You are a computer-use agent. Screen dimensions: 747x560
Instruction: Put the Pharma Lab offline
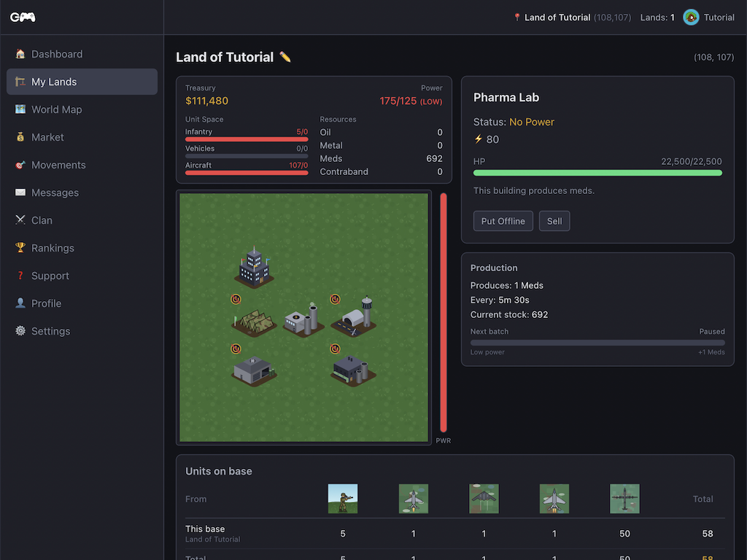pos(503,221)
